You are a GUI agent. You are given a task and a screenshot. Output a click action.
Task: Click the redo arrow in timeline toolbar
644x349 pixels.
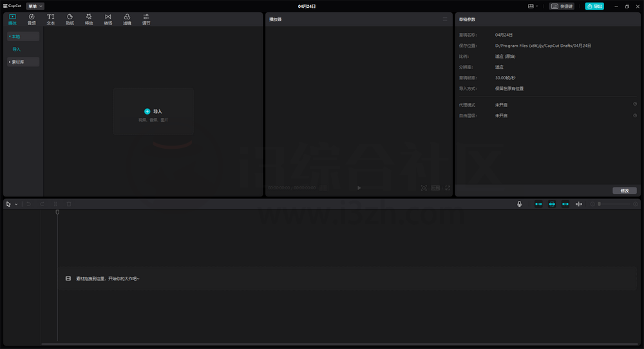pyautogui.click(x=42, y=204)
